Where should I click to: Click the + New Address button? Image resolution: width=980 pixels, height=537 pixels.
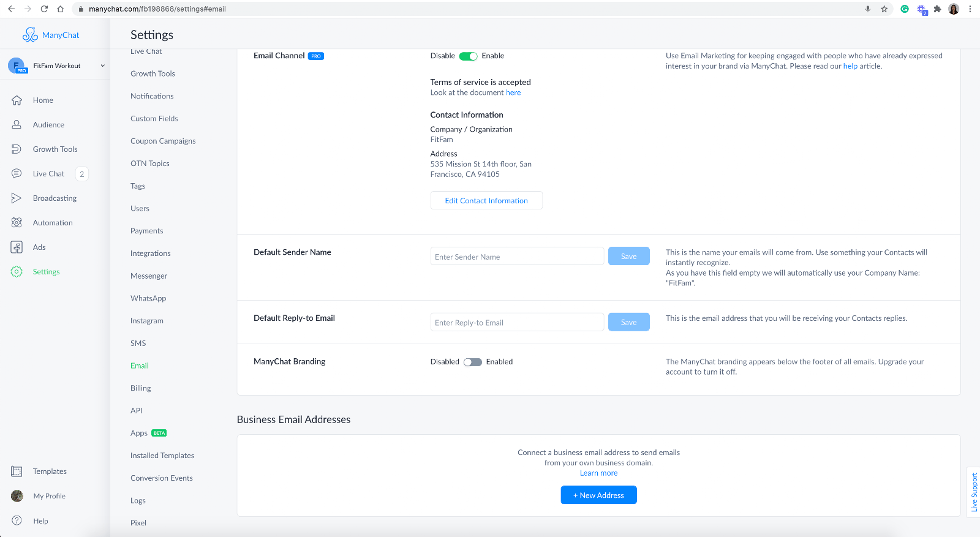coord(599,495)
